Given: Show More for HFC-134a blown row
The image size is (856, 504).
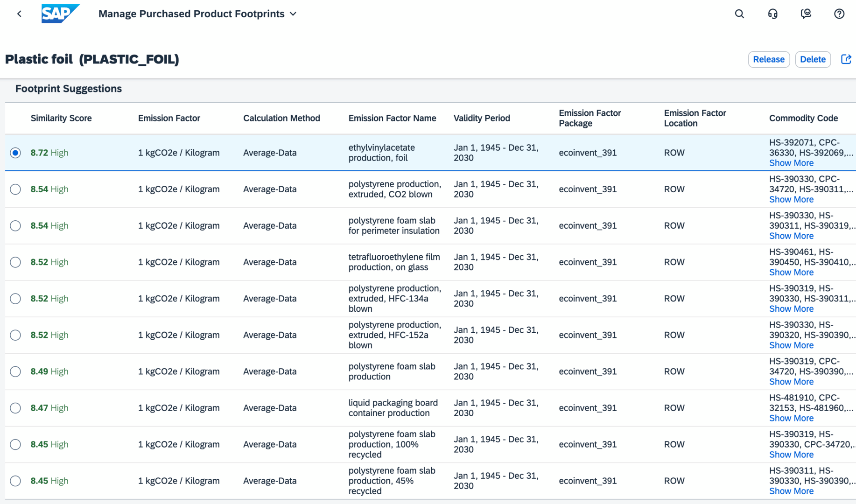Looking at the screenshot, I should coord(791,308).
